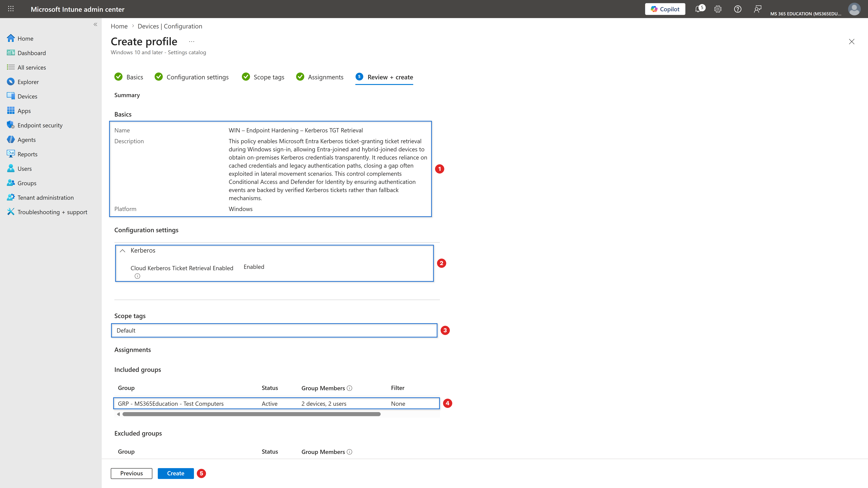Open the feedback icon in header

[758, 9]
